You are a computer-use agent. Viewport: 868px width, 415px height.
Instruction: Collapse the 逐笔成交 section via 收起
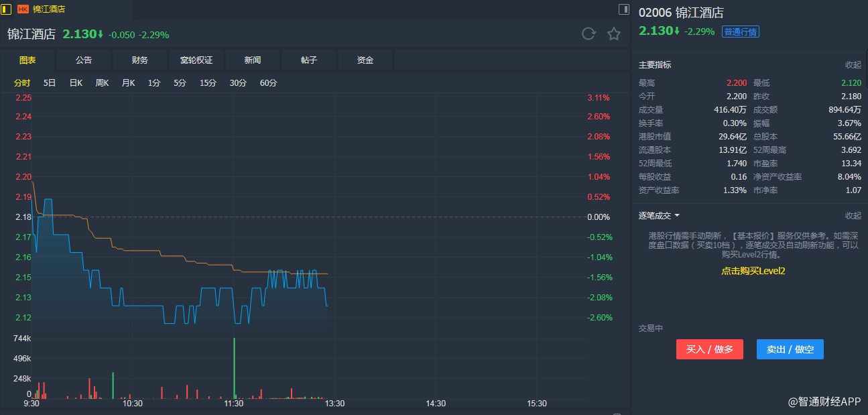(853, 216)
